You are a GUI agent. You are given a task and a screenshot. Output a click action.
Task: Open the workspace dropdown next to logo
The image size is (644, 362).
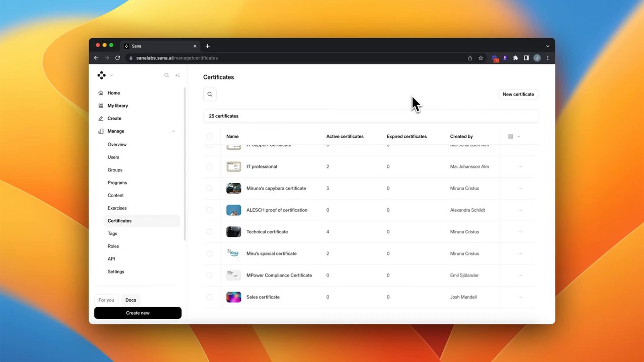(111, 75)
